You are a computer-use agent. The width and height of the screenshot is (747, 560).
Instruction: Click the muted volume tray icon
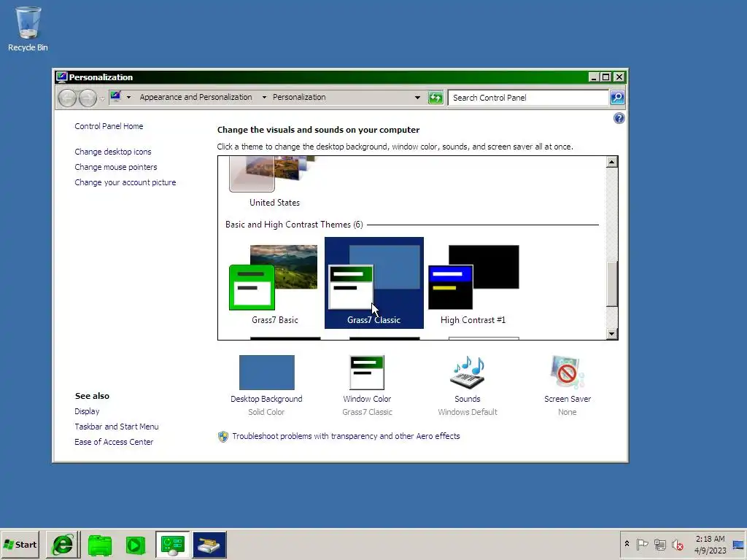click(x=677, y=544)
